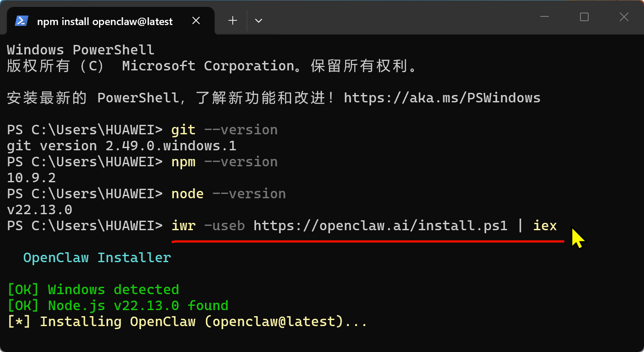Select the "npm install openclaw@latest" tab
The height and width of the screenshot is (352, 644).
click(105, 22)
